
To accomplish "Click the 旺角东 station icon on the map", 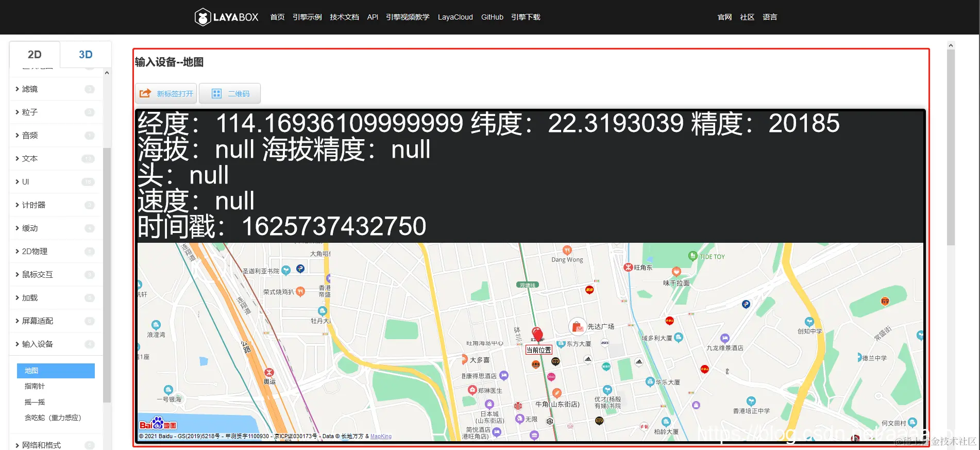I will [x=628, y=267].
